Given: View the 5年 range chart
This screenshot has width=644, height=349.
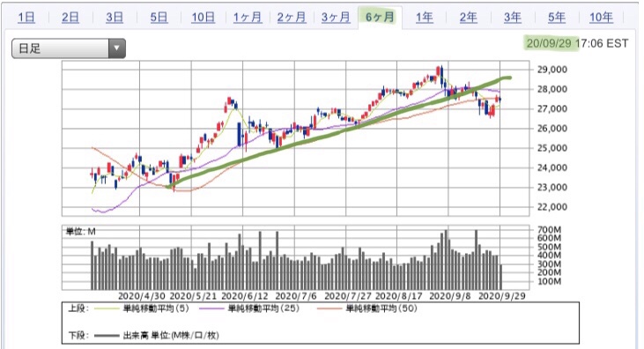Looking at the screenshot, I should click(557, 18).
